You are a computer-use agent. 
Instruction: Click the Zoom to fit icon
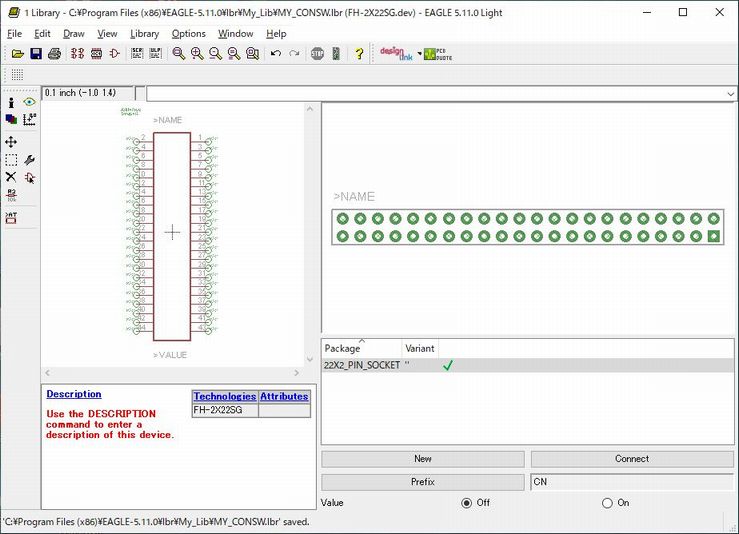(x=179, y=54)
